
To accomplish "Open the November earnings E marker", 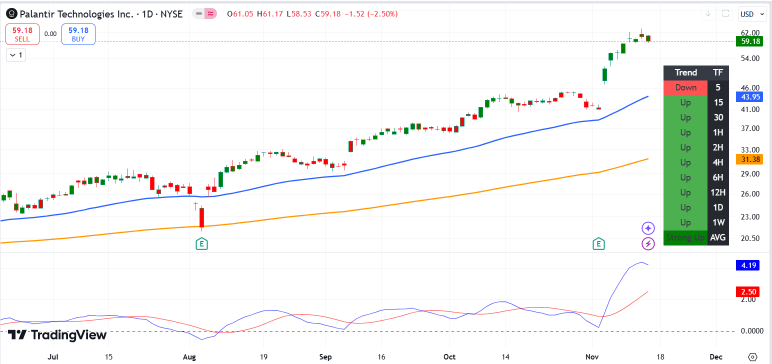I will pyautogui.click(x=599, y=243).
